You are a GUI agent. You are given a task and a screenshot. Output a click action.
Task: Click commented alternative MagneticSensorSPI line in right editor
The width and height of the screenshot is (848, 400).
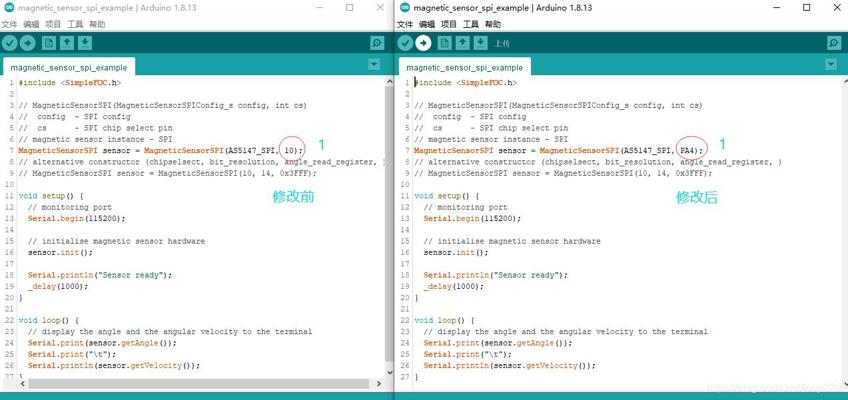563,174
